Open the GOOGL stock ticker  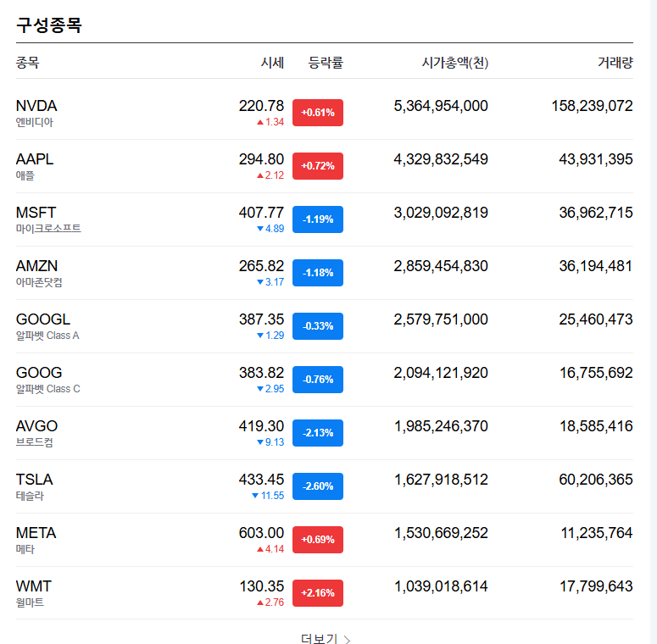point(43,319)
